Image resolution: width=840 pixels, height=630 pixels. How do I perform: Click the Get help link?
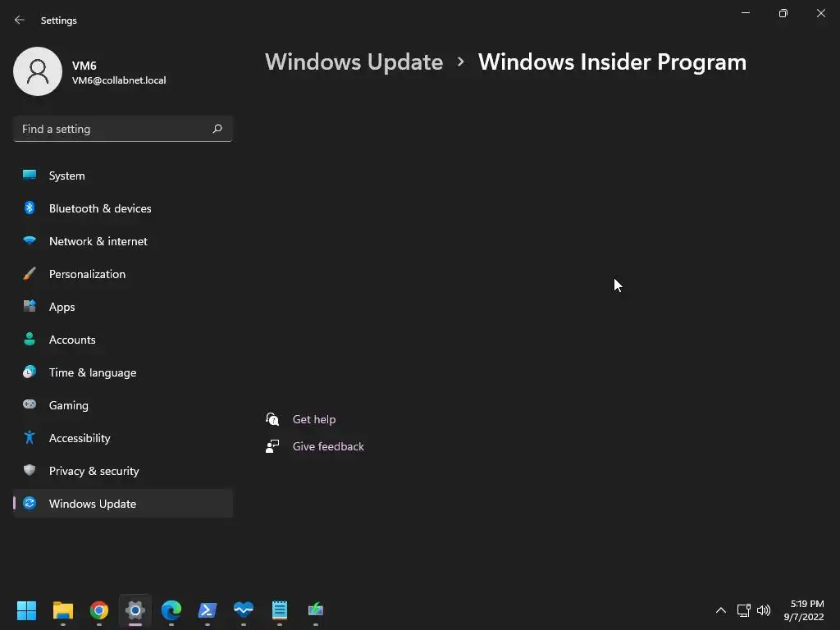(x=314, y=419)
